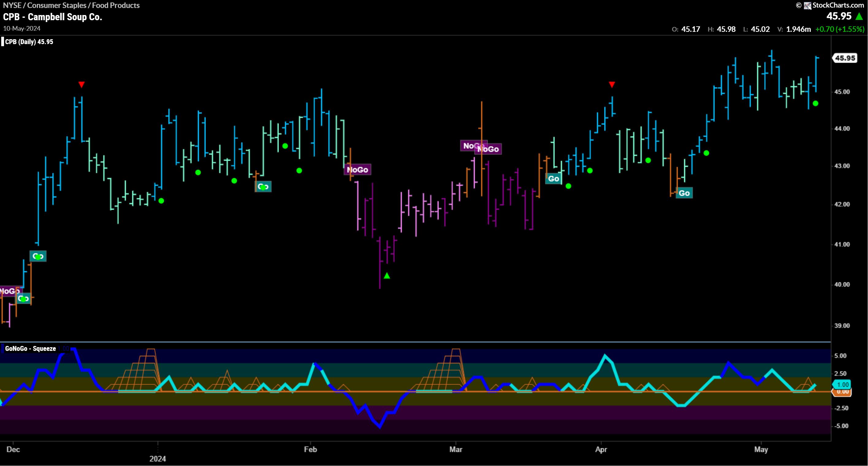Click the Consumer Staples breadcrumb text
This screenshot has width=868, height=466.
57,6
